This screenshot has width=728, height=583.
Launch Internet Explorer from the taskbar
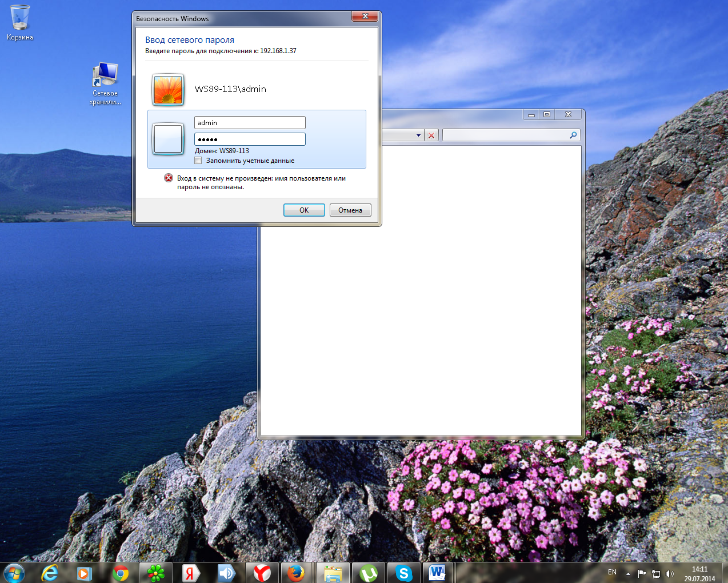tap(50, 573)
